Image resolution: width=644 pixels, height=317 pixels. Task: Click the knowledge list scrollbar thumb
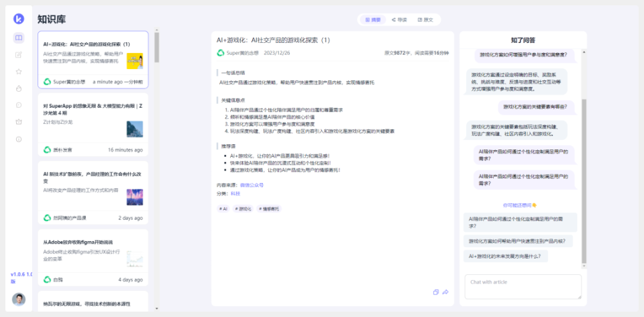click(156, 47)
